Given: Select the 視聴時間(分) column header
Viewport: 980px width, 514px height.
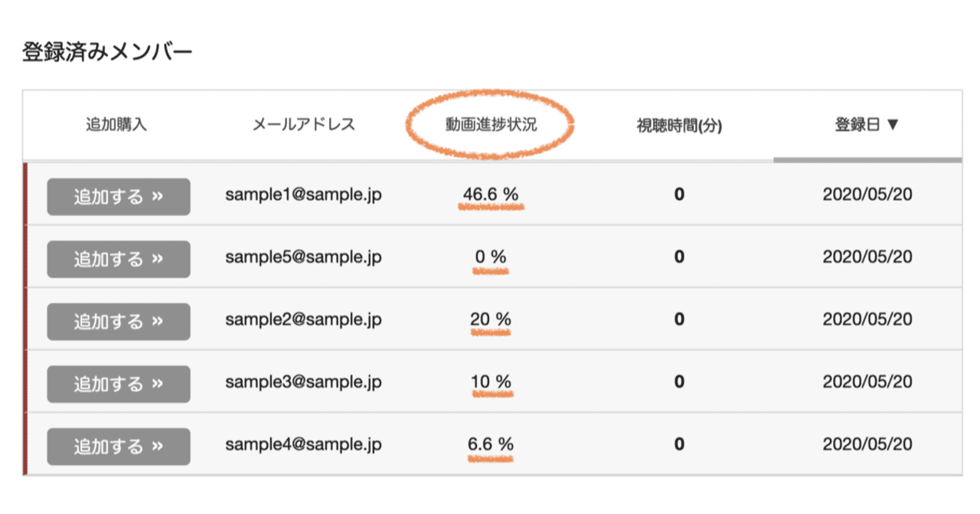Looking at the screenshot, I should 679,126.
